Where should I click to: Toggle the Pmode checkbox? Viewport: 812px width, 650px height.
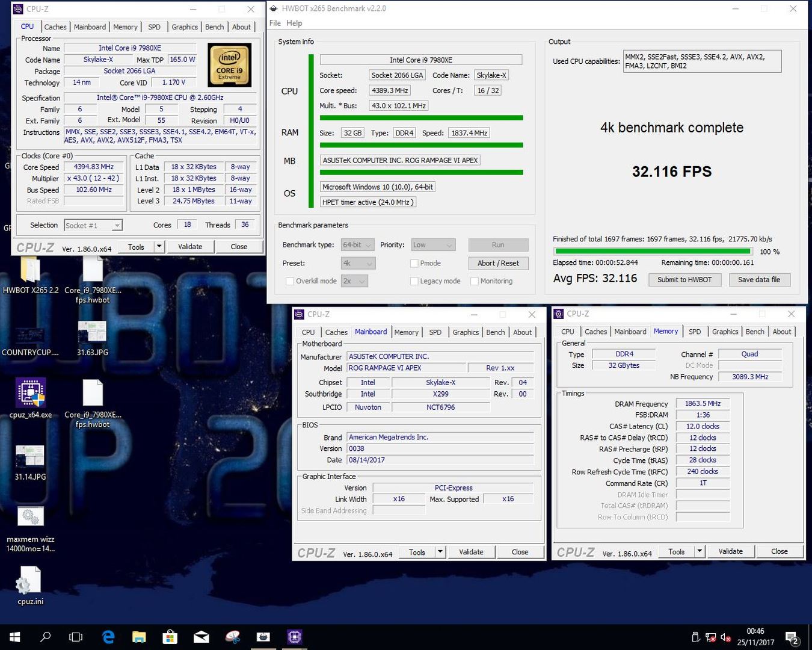(x=414, y=263)
